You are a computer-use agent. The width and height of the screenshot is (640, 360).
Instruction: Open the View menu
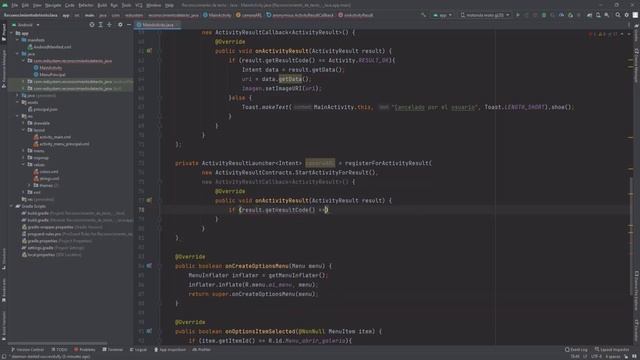pos(37,5)
